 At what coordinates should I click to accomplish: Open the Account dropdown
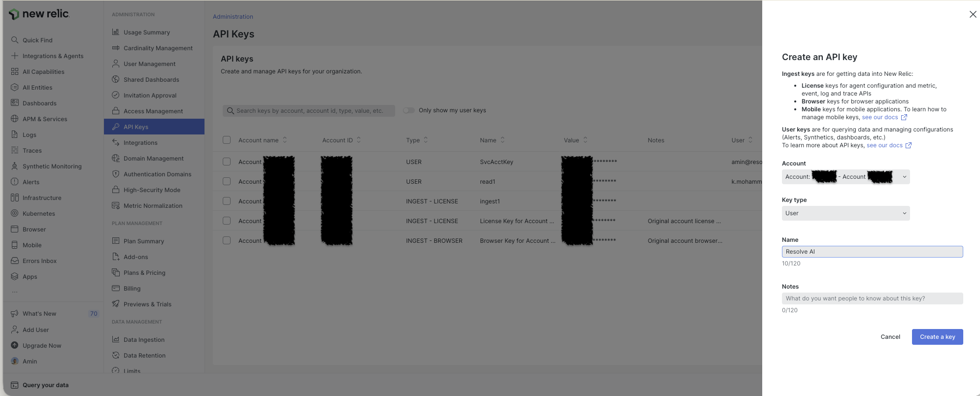point(845,177)
